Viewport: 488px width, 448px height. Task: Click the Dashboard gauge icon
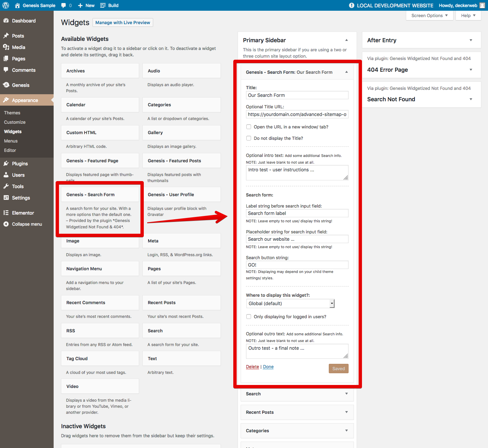coord(6,20)
